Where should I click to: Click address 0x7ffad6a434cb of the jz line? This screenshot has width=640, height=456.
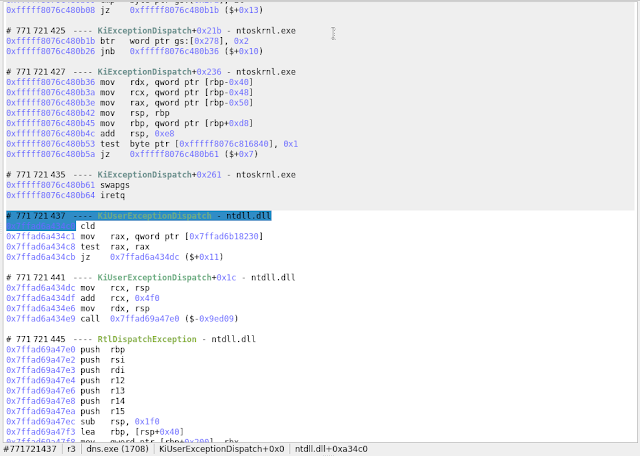[x=41, y=257]
